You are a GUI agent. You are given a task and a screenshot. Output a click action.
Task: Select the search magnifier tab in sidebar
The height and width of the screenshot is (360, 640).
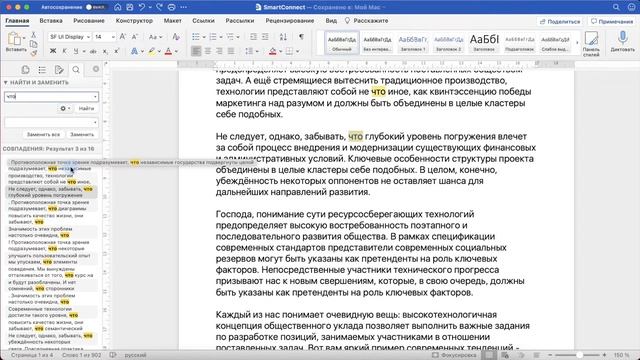(x=76, y=70)
